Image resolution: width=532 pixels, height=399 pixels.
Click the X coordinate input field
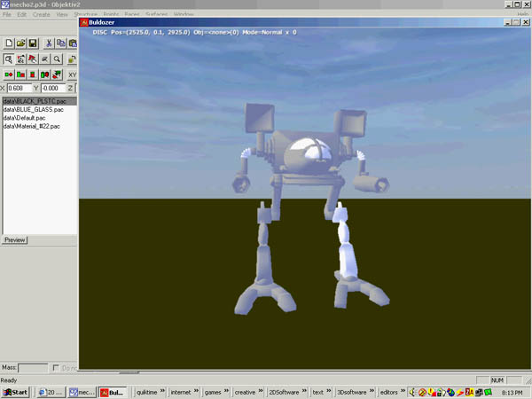(20, 88)
